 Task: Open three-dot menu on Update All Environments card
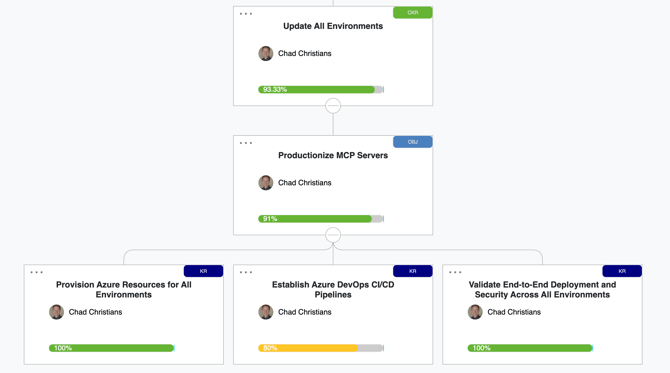click(x=246, y=14)
